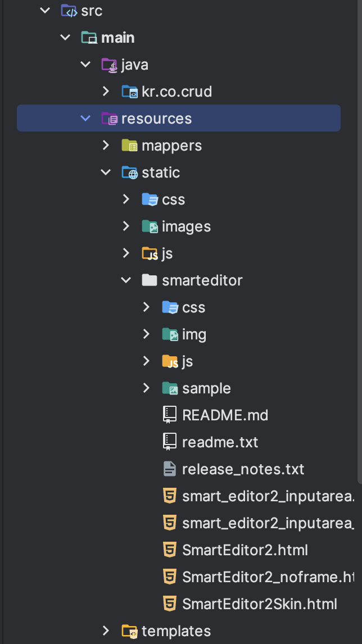Click the css folder icon under smarteditor
The width and height of the screenshot is (362, 644).
click(170, 307)
